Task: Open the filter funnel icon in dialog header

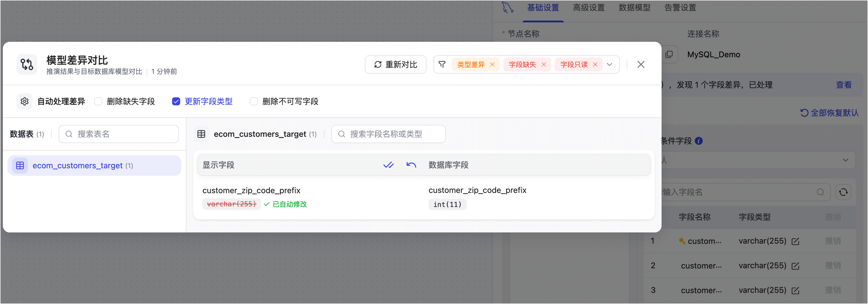Action: click(x=442, y=64)
